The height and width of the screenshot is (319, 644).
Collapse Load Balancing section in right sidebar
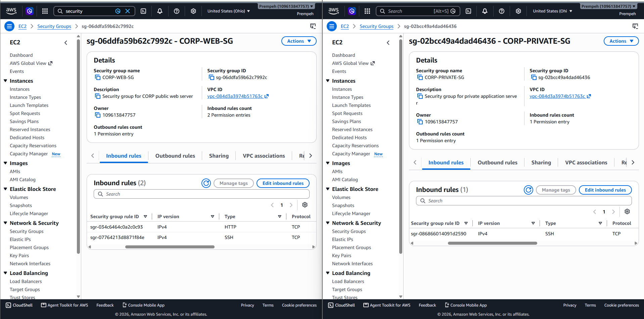328,273
